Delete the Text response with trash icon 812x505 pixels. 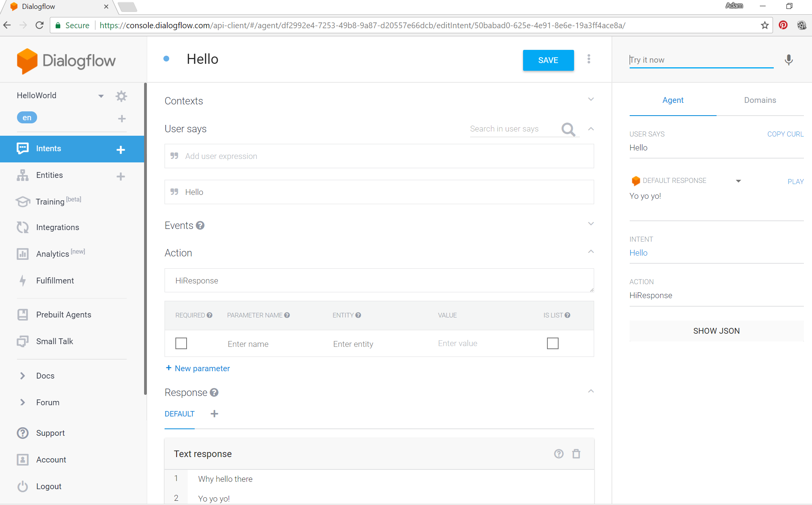(576, 454)
